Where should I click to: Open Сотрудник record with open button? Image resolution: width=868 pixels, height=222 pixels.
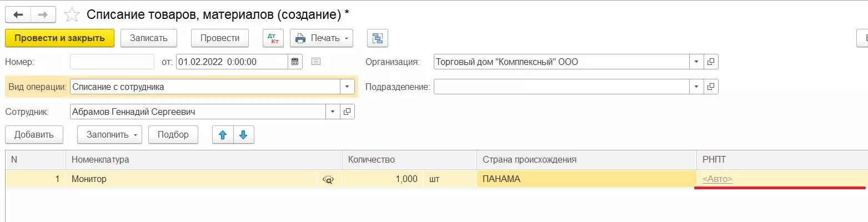(x=347, y=112)
